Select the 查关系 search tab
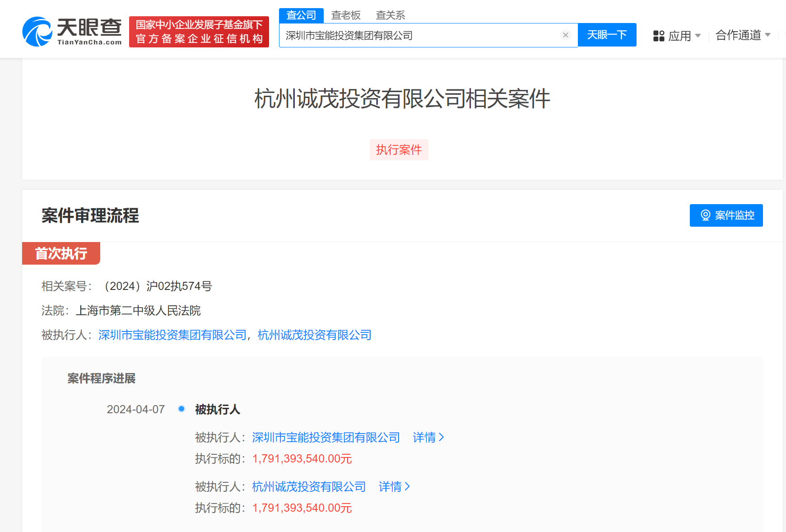 click(x=391, y=15)
